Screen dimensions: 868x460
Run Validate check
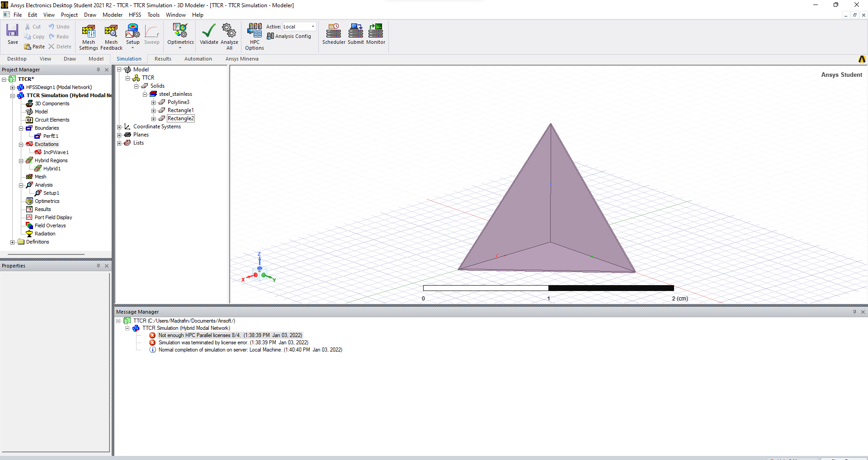coord(209,34)
